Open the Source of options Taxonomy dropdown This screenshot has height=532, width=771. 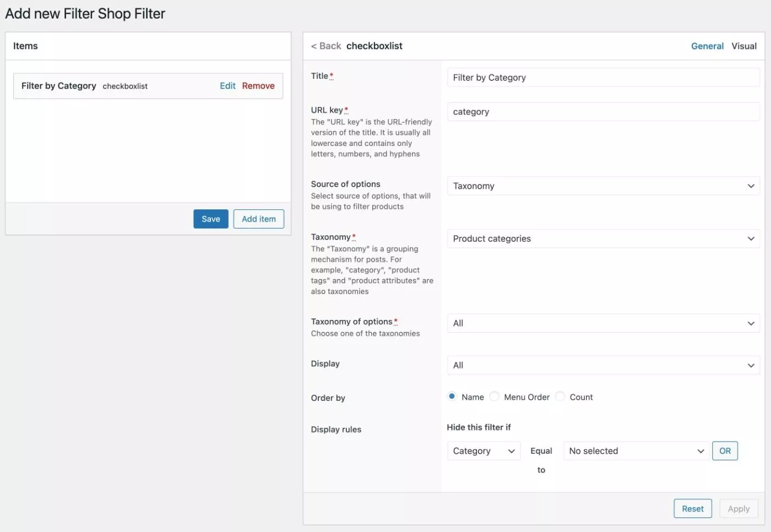coord(603,186)
